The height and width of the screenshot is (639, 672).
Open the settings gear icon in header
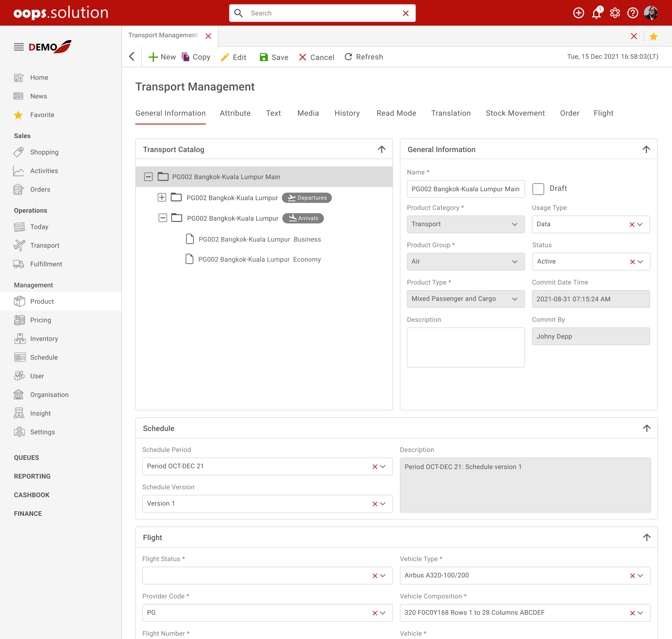click(x=615, y=13)
